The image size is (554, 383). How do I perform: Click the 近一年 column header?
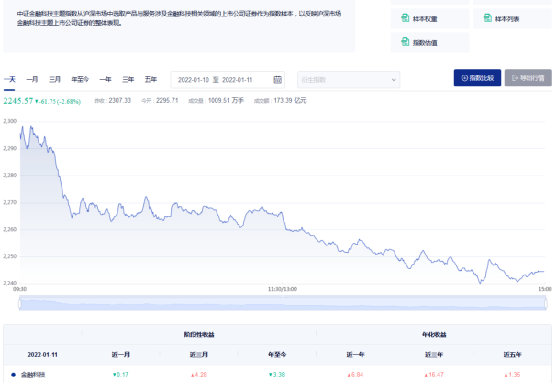pyautogui.click(x=355, y=354)
